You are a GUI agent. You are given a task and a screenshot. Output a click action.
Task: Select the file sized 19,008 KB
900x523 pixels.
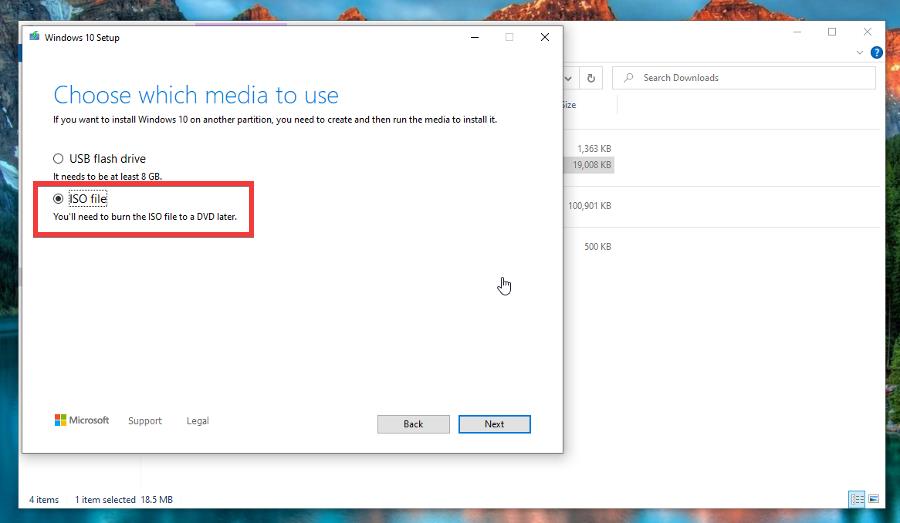pos(592,165)
